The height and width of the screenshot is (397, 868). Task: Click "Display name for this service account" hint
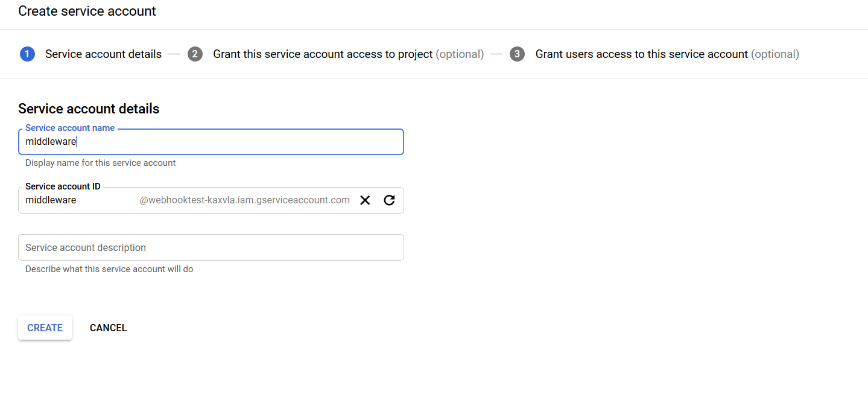(100, 163)
